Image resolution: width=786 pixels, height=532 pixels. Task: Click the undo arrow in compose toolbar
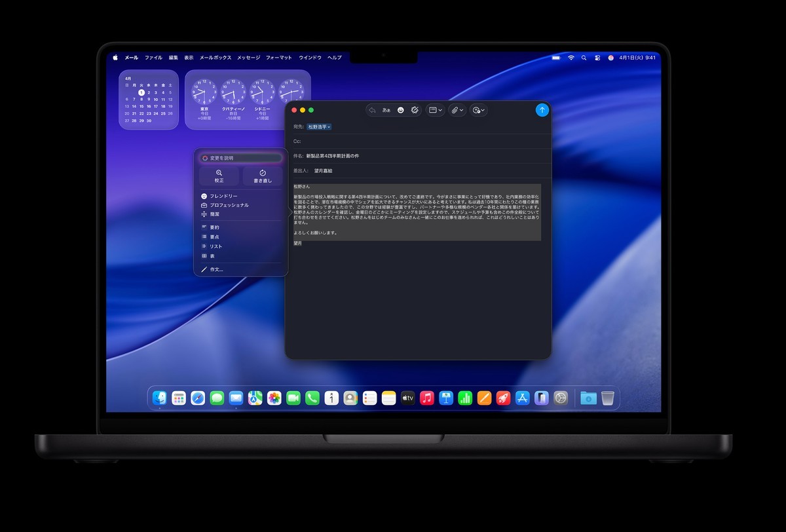click(x=373, y=110)
